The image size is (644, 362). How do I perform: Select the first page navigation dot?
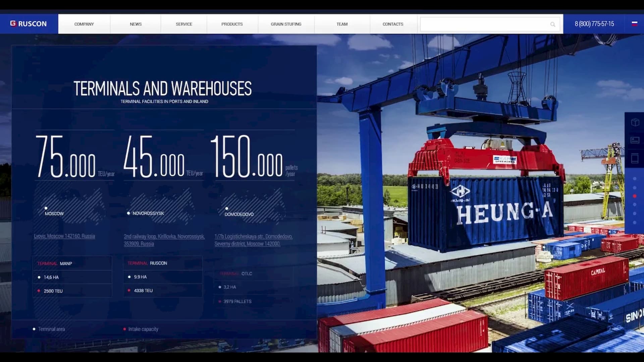click(634, 179)
